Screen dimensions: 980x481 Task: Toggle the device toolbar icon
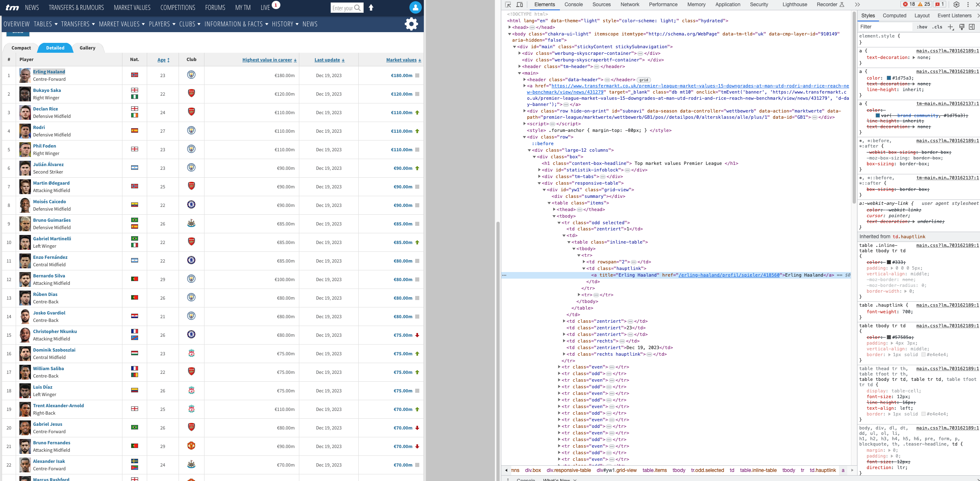[x=519, y=5]
